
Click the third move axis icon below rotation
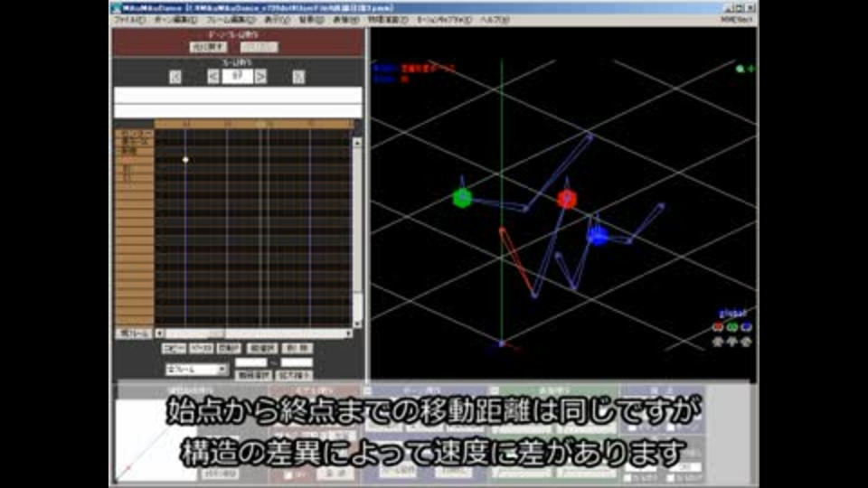tap(746, 342)
